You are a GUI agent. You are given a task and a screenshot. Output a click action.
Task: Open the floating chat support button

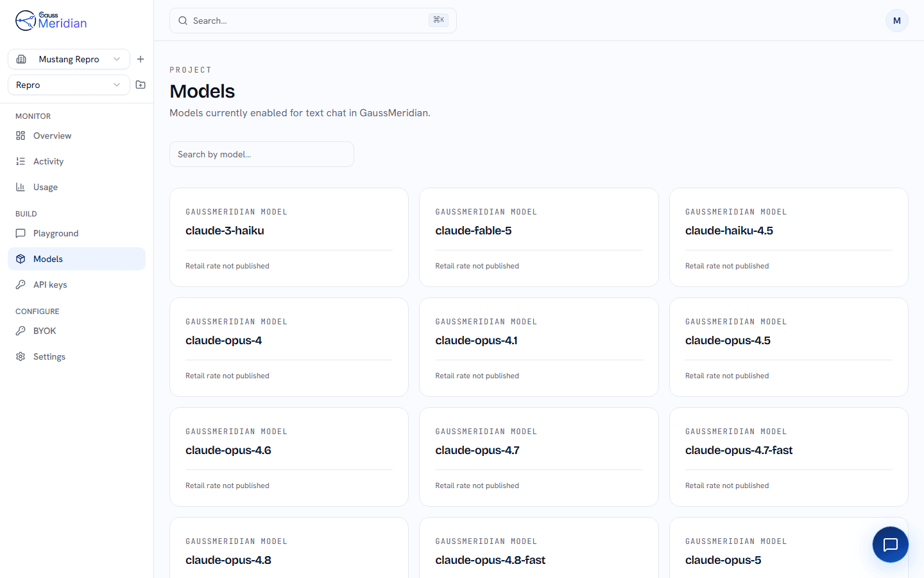pos(891,545)
